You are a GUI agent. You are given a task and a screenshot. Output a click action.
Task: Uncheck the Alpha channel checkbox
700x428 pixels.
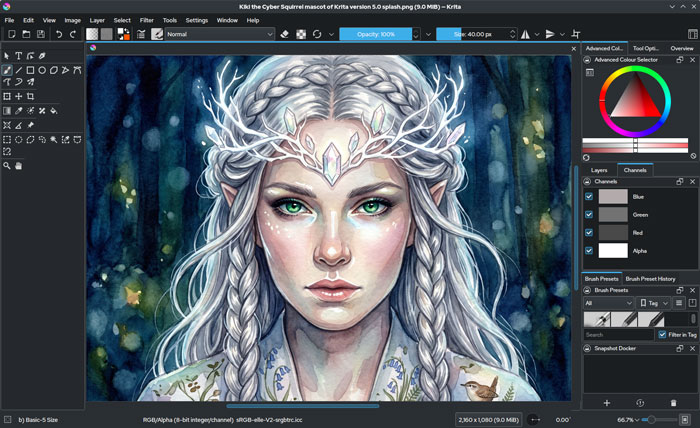589,251
